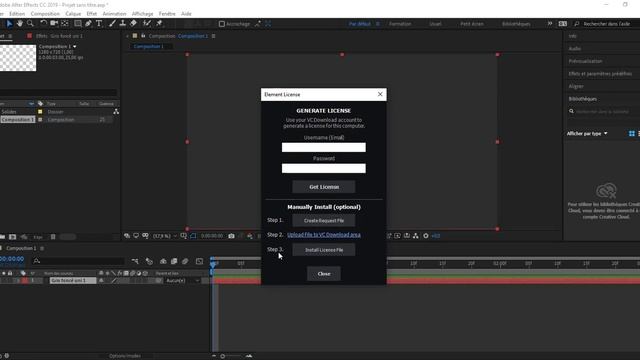Click the Composition Mini-Flowchart icon in timeline

(x=135, y=261)
